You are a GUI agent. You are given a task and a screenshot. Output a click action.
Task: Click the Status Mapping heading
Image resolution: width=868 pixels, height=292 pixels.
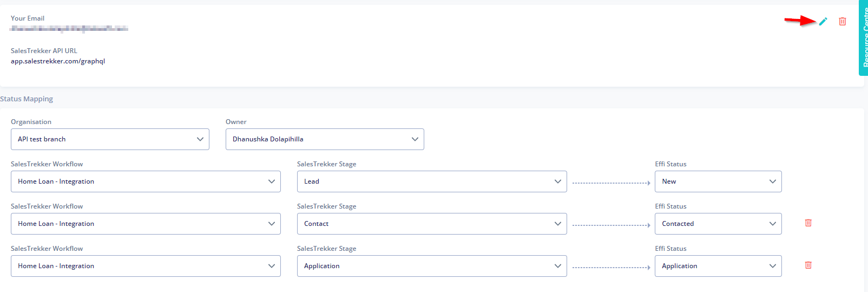27,99
